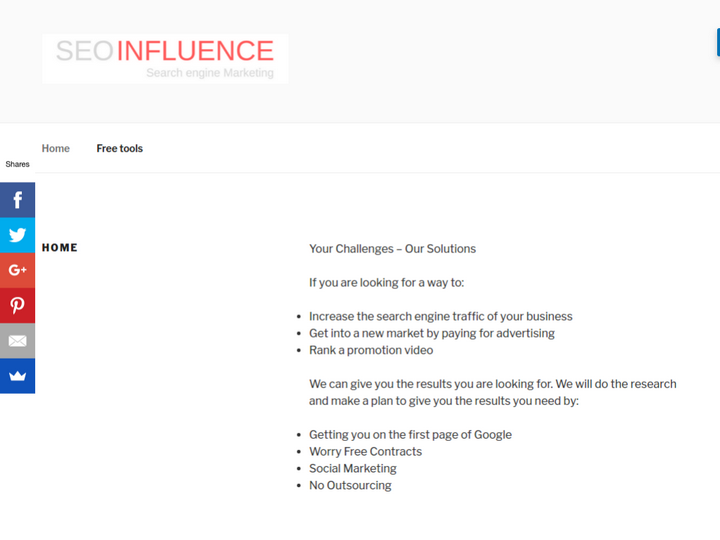Screen dimensions: 720x540
Task: Click the Twitter share icon
Action: [x=17, y=235]
